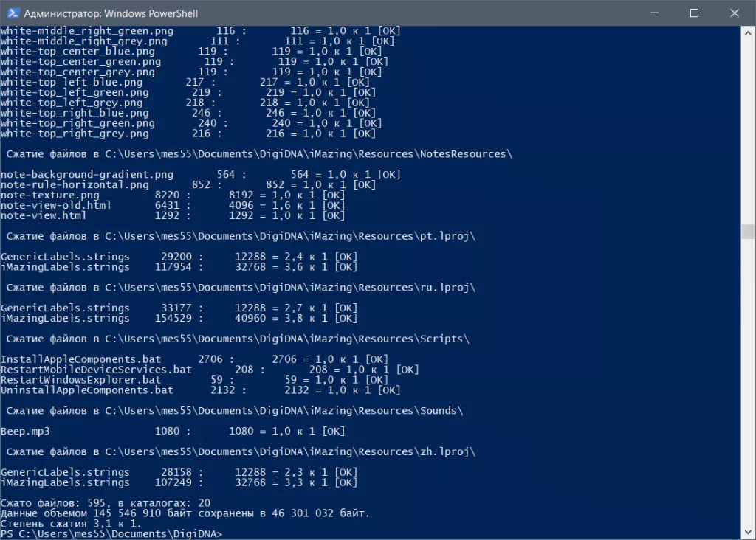This screenshot has width=756, height=540.
Task: Click white-top_left_blue.png entry
Action: (x=185, y=83)
